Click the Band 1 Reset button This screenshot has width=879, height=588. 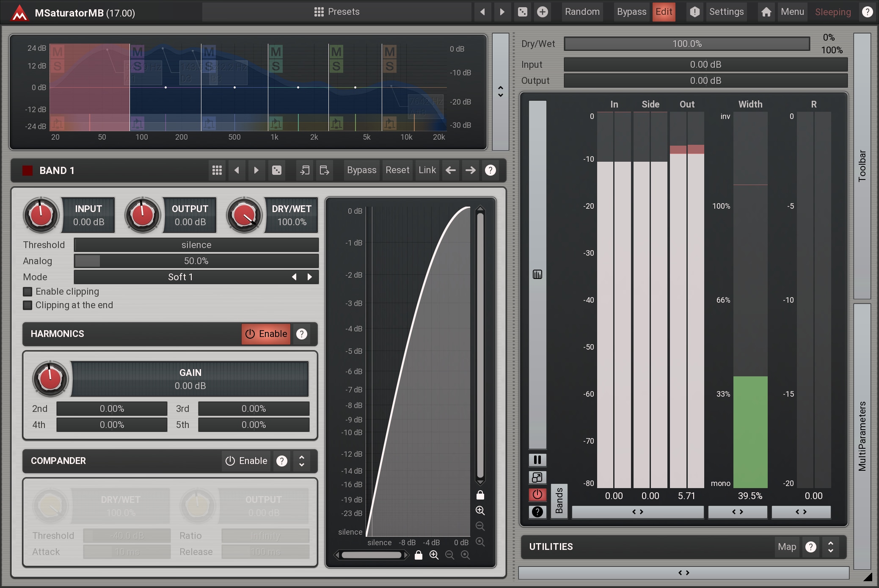click(x=397, y=170)
